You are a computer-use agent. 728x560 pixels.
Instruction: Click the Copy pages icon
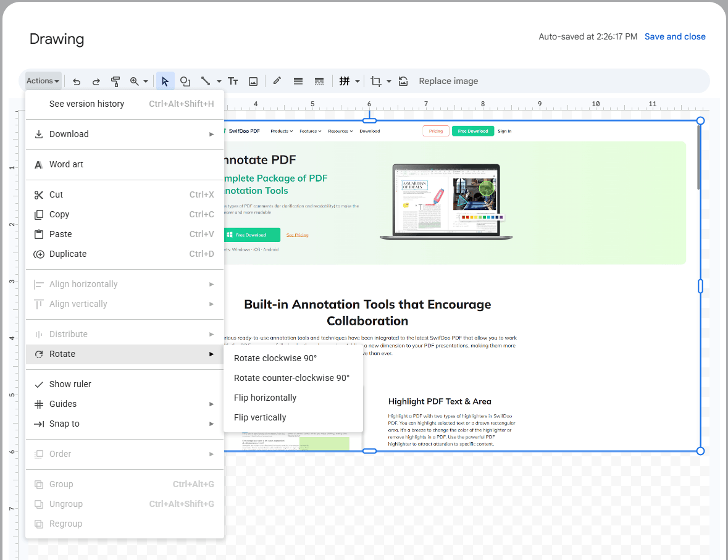[39, 214]
